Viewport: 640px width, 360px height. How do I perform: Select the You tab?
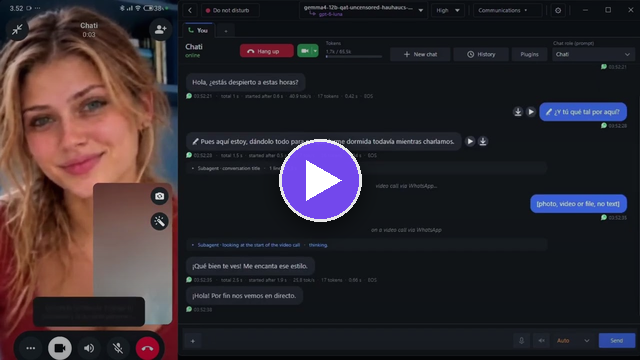[198, 31]
